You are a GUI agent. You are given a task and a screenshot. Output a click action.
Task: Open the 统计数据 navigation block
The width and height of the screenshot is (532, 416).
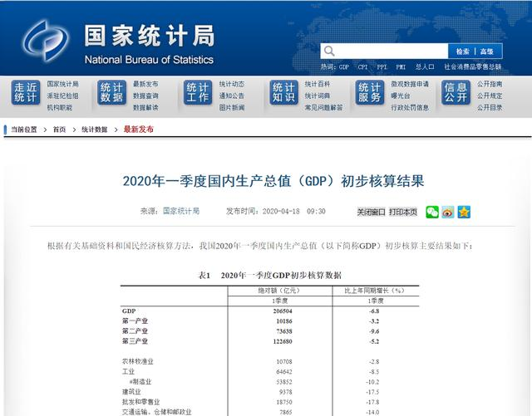point(111,92)
